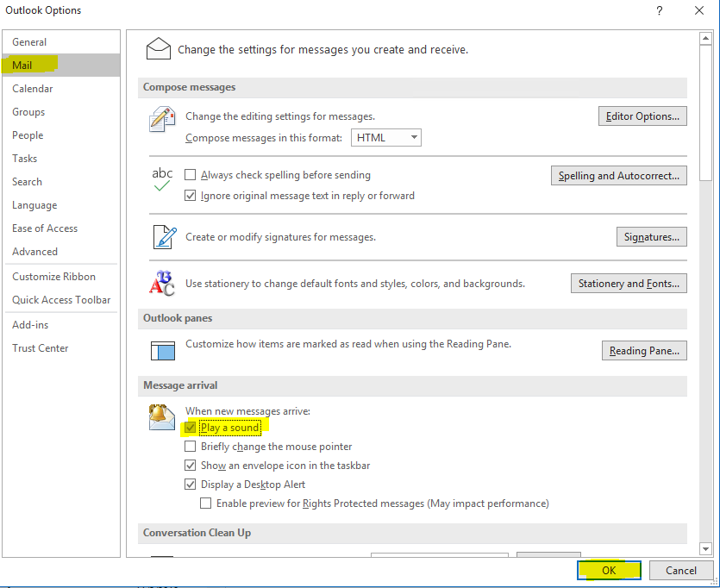Click the Outlook panes section header
The width and height of the screenshot is (720, 588).
(x=412, y=318)
